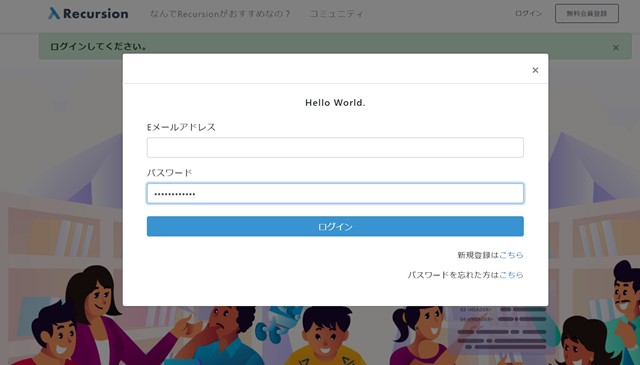
Task: Open the コミュニティ menu item
Action: 336,14
